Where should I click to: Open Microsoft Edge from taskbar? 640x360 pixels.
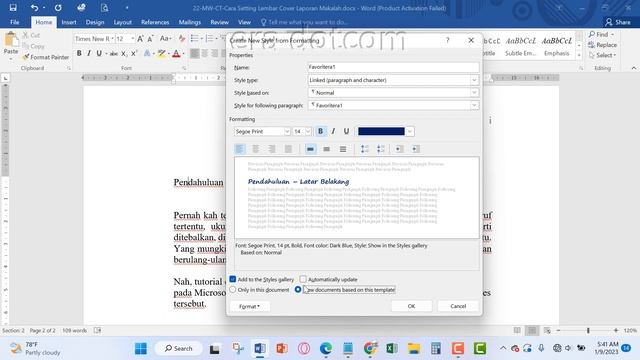(326, 349)
